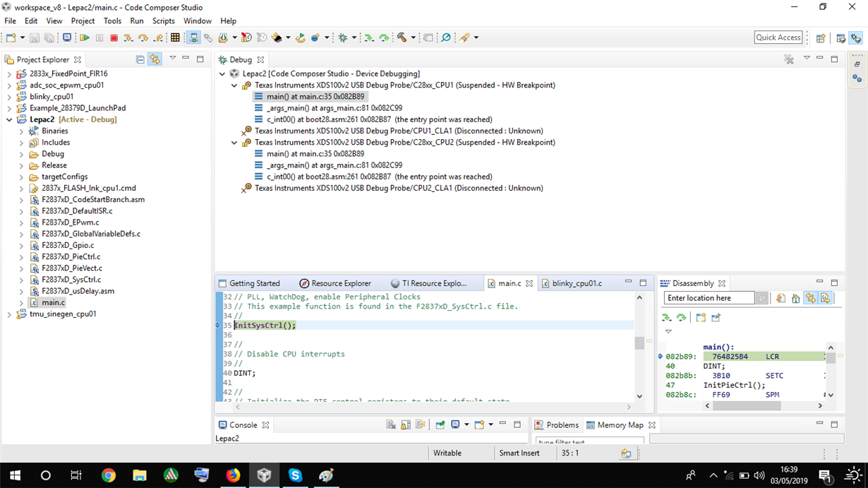
Task: Click the assembly Step Over toolbar icon
Action: pyautogui.click(x=385, y=37)
